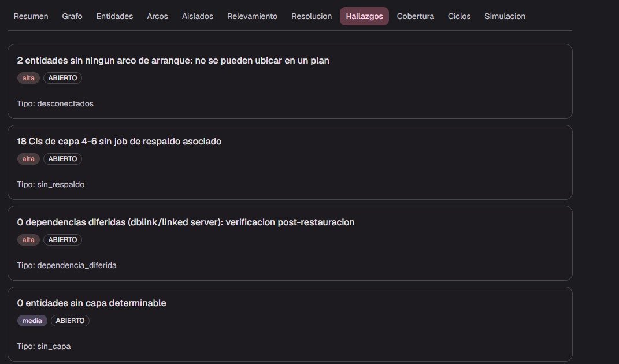Open the Ciclos tab

click(x=459, y=16)
